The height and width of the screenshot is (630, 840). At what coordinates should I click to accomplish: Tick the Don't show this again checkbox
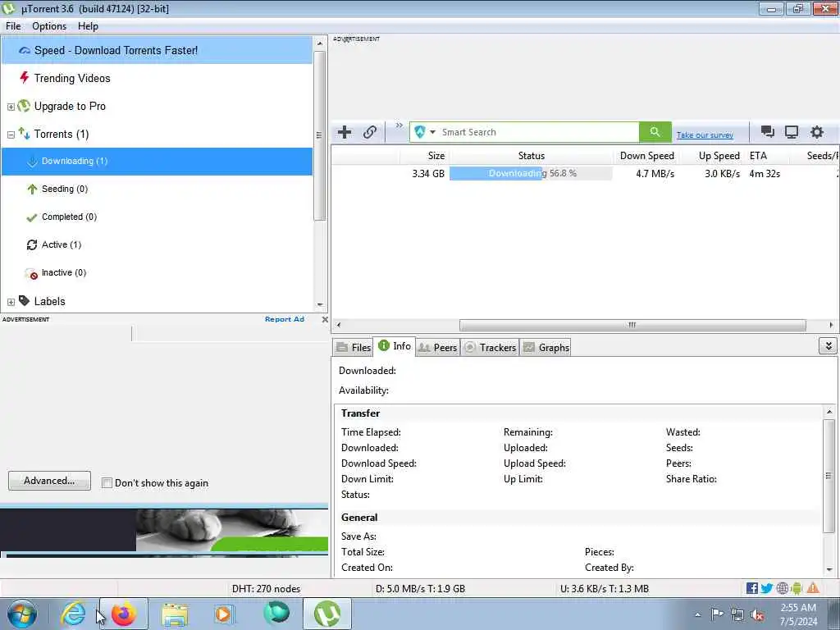tap(107, 482)
